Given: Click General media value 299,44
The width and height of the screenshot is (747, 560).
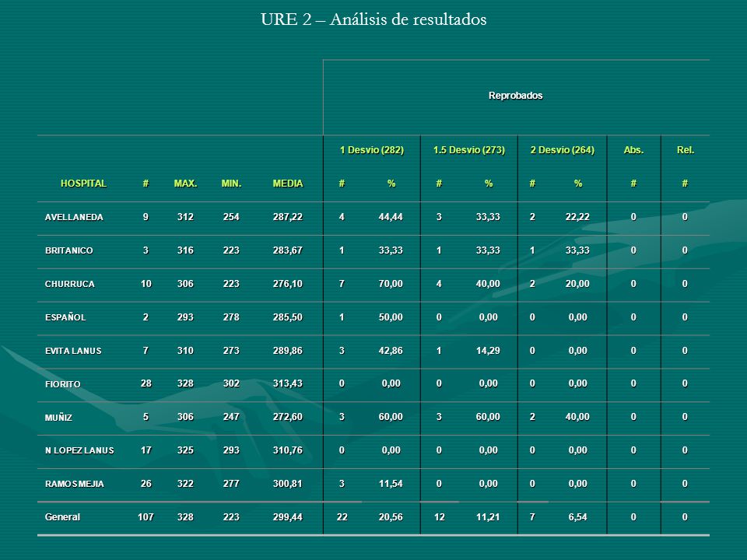Looking at the screenshot, I should click(288, 517).
